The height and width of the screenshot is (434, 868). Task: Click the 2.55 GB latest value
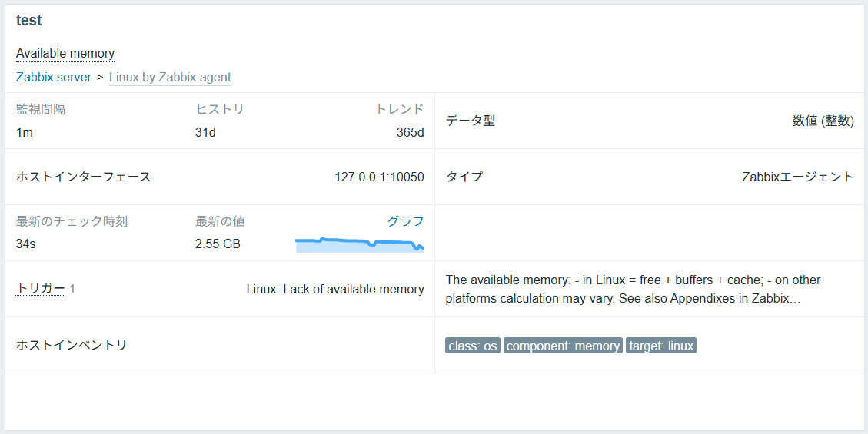218,244
